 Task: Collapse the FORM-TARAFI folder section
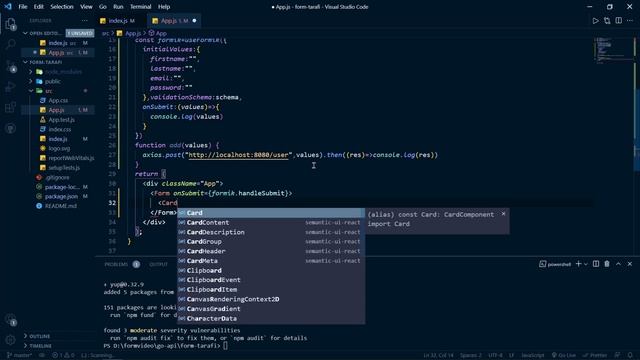(x=25, y=62)
